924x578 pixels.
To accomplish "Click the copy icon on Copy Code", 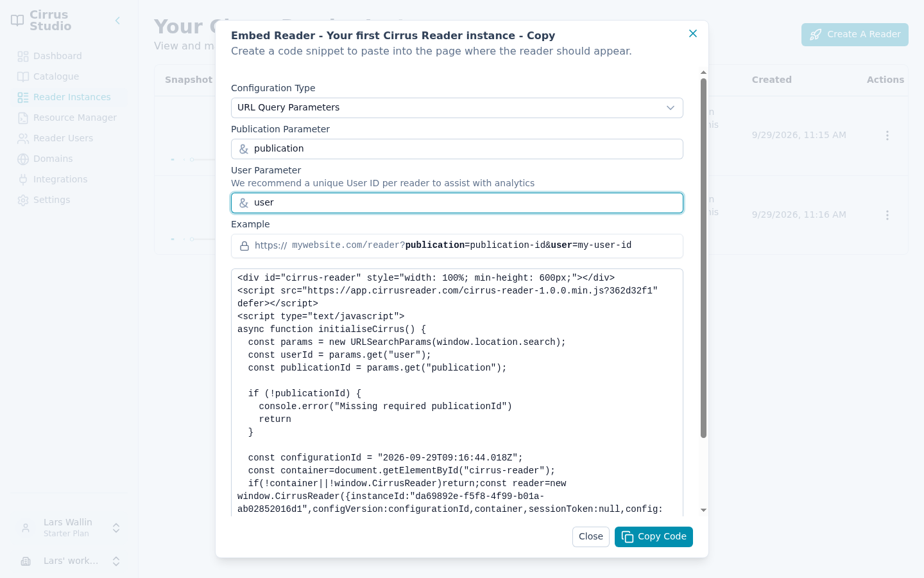I will pos(628,537).
